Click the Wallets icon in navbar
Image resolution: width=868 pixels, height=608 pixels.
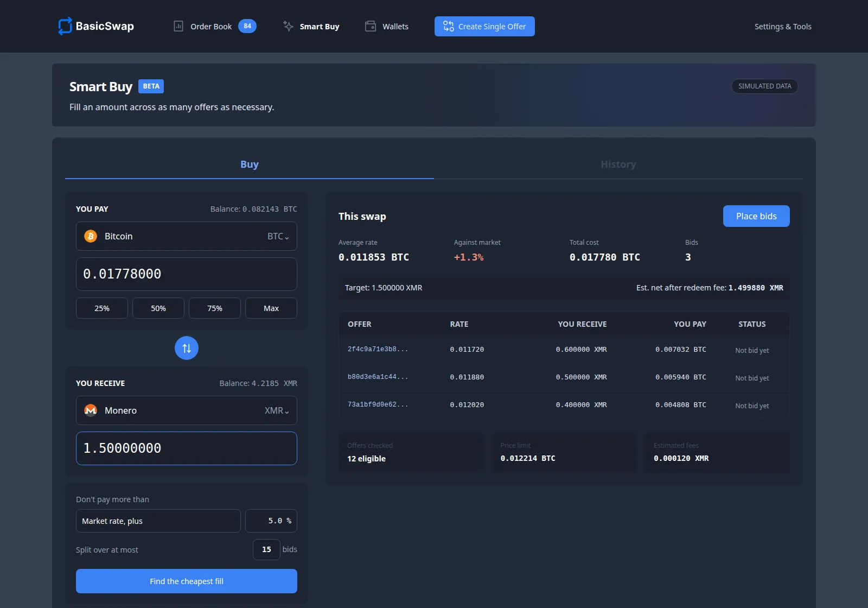point(371,26)
